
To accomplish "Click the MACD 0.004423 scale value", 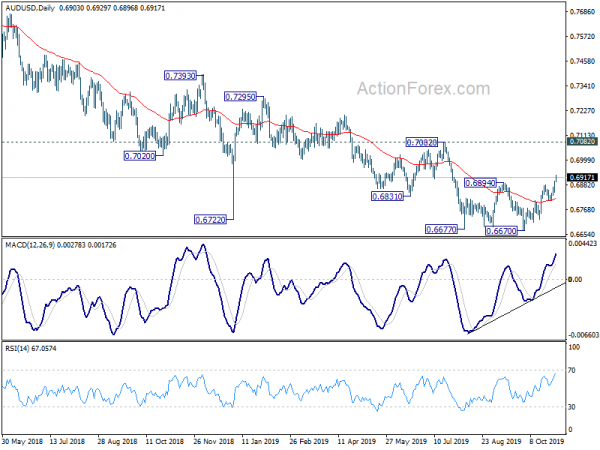I will (583, 243).
